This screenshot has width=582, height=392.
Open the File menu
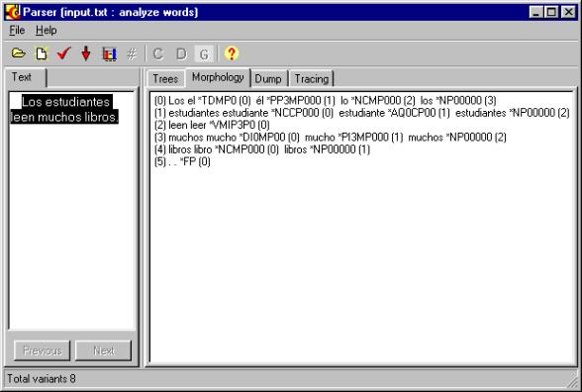click(17, 30)
